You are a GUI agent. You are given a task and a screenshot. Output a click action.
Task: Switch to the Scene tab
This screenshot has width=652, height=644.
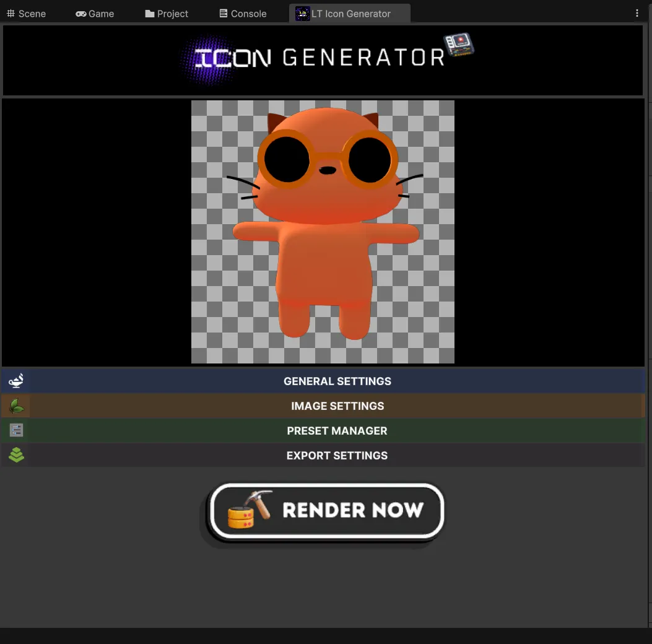point(27,13)
